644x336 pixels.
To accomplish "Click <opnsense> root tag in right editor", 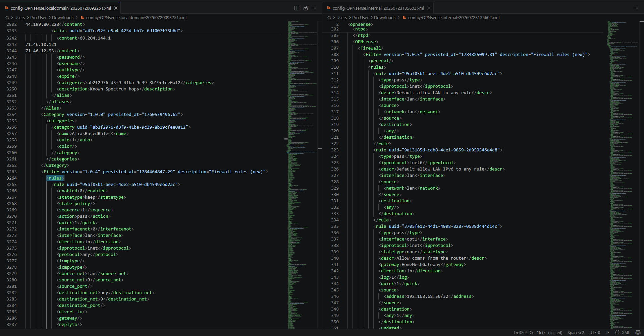I will (361, 24).
